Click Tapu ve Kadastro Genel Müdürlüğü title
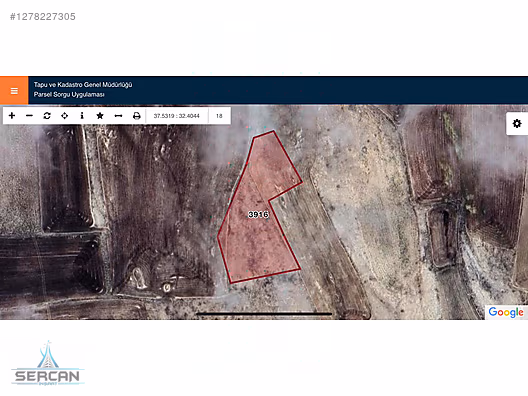This screenshot has width=528, height=396. (83, 85)
